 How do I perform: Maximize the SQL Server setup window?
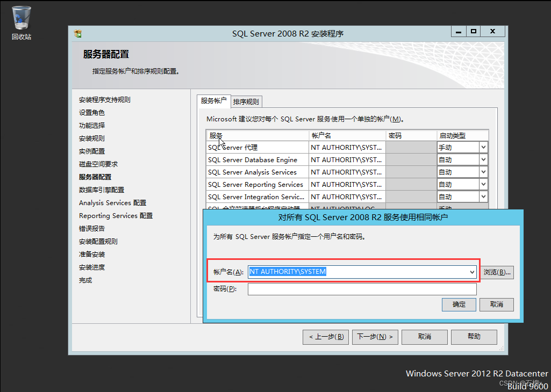(474, 32)
